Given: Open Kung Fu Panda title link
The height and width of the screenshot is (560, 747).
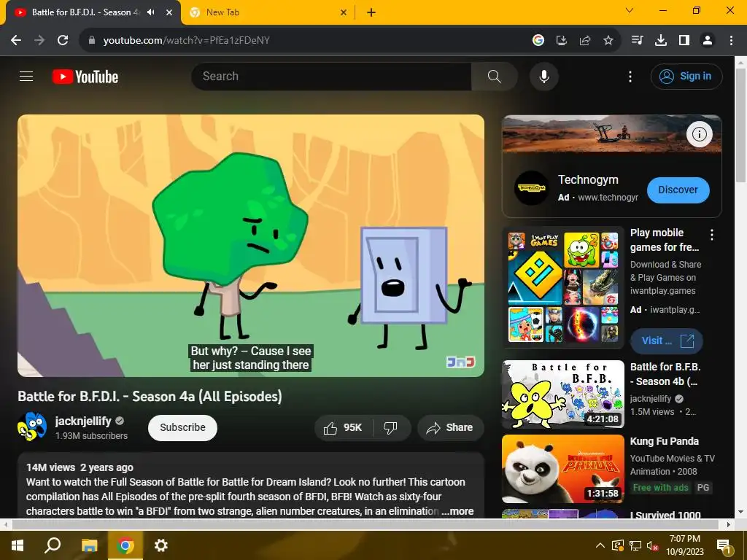Looking at the screenshot, I should point(664,441).
